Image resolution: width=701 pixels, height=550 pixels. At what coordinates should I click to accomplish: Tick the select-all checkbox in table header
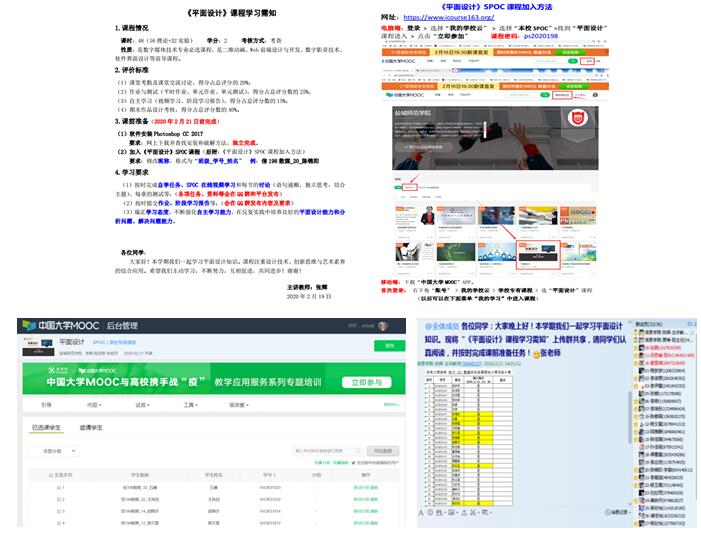coord(49,475)
